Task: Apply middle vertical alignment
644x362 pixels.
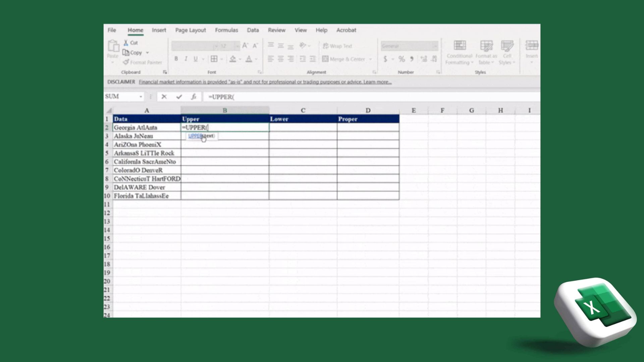Action: coord(281,46)
